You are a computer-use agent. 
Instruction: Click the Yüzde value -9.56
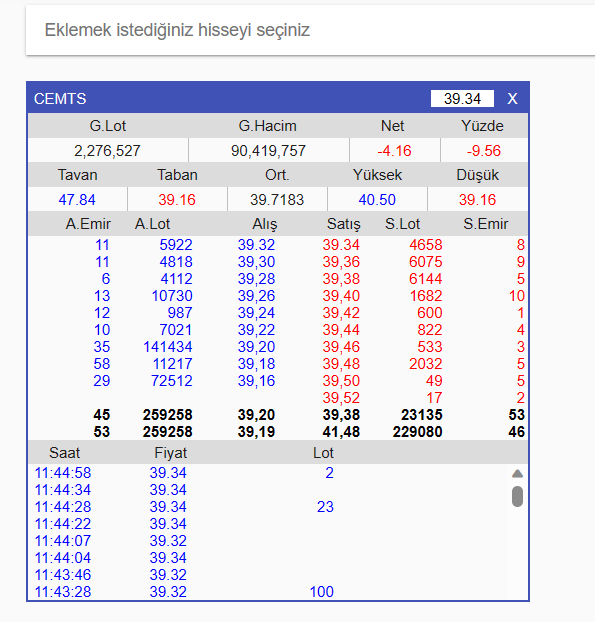484,151
